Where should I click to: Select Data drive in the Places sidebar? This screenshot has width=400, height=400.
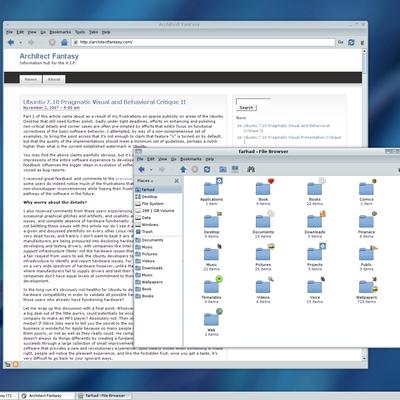[159, 218]
